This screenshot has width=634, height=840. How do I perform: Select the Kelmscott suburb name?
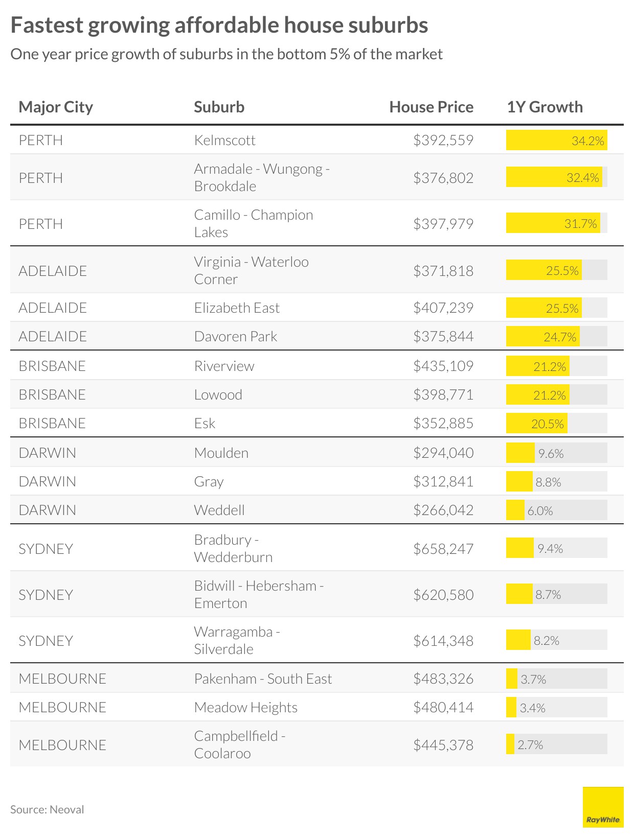[224, 140]
